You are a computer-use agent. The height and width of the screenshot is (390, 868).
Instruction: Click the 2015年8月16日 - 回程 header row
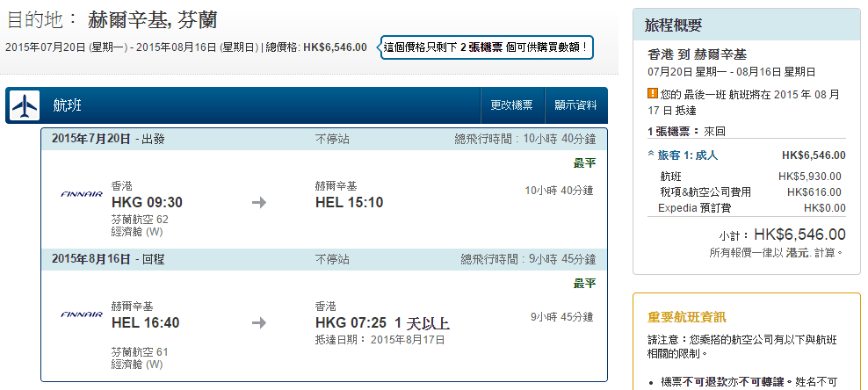(x=323, y=259)
